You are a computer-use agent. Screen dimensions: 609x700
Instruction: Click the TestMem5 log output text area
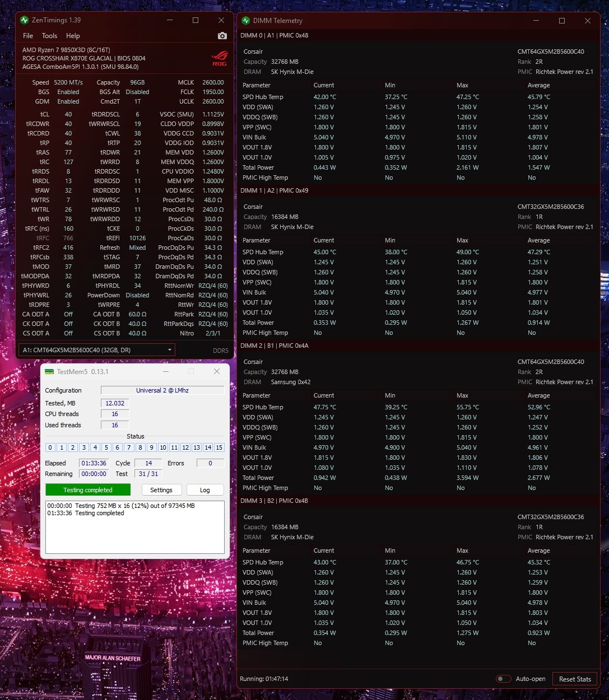click(135, 527)
